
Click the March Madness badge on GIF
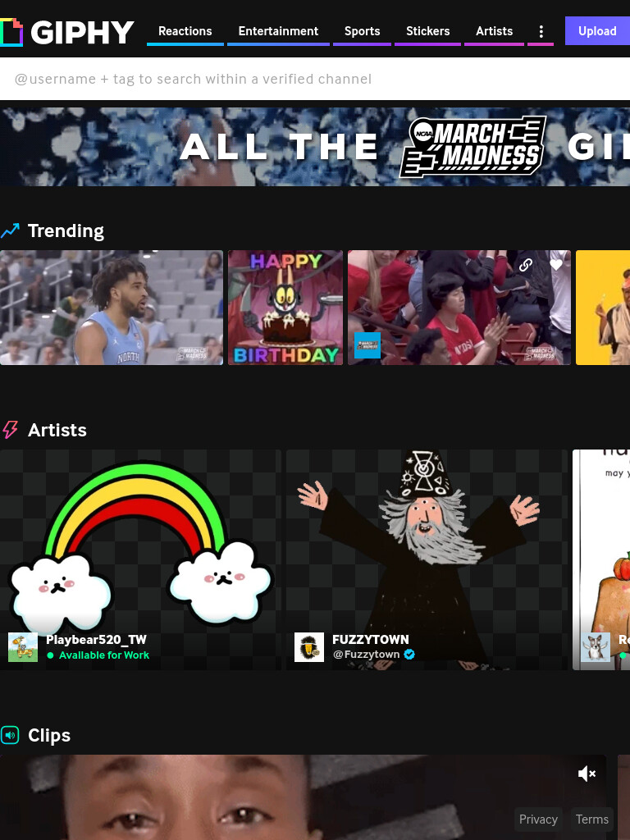pyautogui.click(x=367, y=345)
